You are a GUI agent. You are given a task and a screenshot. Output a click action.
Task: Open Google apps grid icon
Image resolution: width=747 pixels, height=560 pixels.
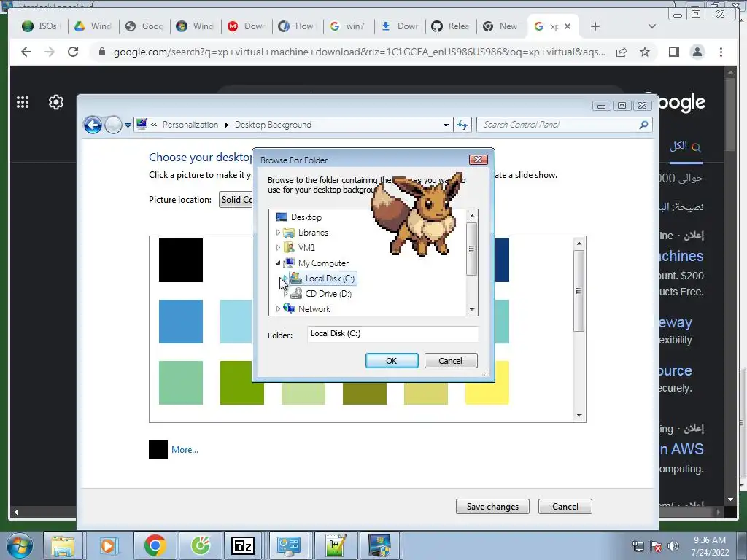click(x=23, y=102)
